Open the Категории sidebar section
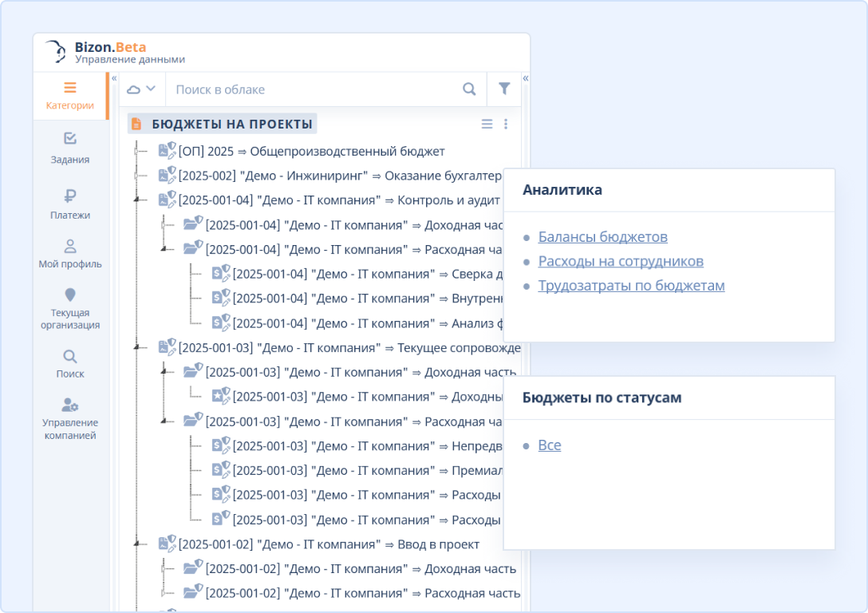Viewport: 868px width, 613px height. pyautogui.click(x=69, y=96)
